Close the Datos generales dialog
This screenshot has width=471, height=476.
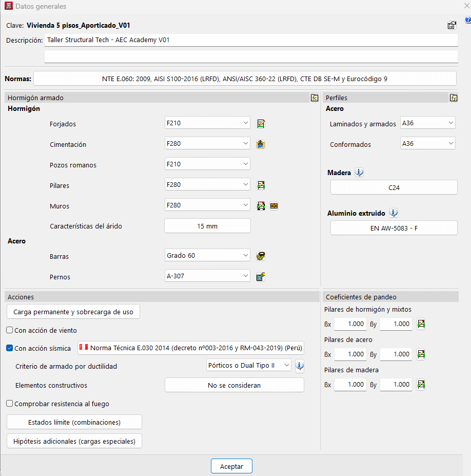pyautogui.click(x=466, y=6)
